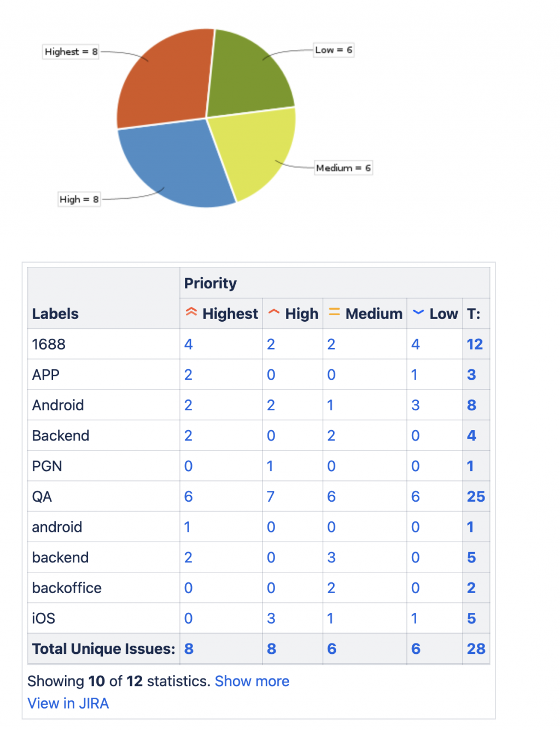Click the Highest priority double-chevron icon
560x731 pixels.
point(191,312)
